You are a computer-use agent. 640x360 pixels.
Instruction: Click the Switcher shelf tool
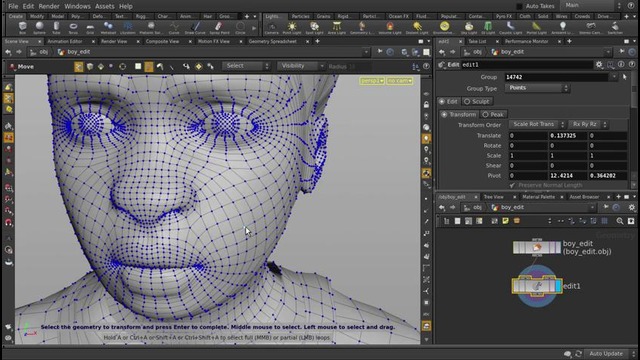(615, 28)
